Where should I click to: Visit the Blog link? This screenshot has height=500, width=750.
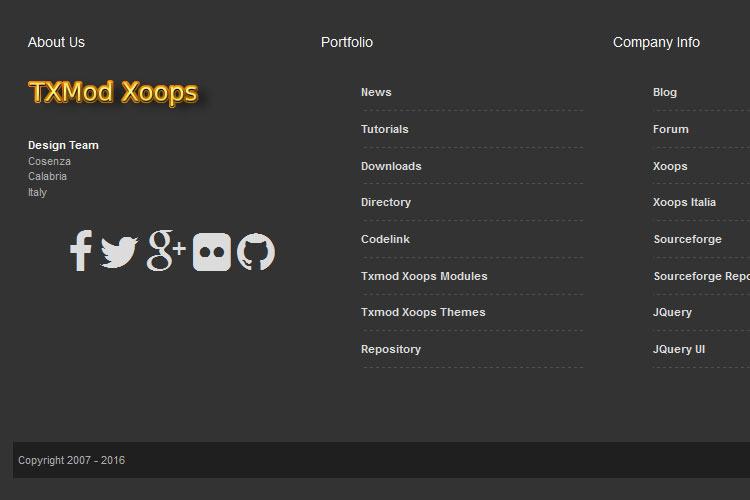(x=665, y=93)
